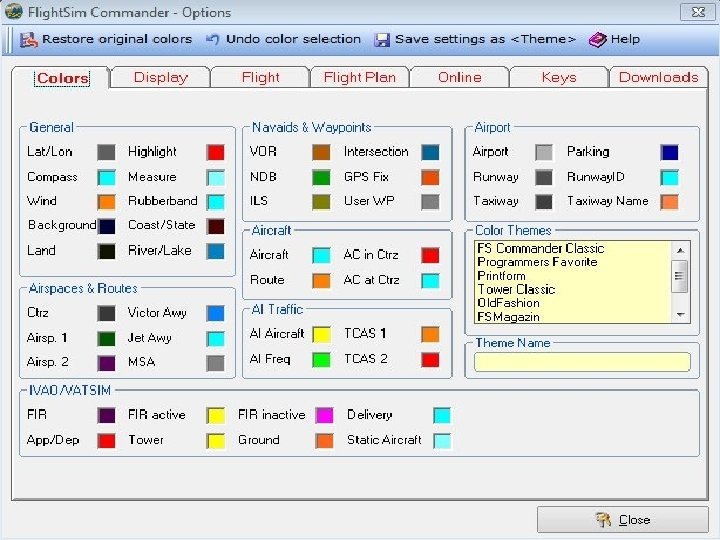Screen dimensions: 720x540
Task: Change the VOR color swatch
Action: (x=321, y=152)
